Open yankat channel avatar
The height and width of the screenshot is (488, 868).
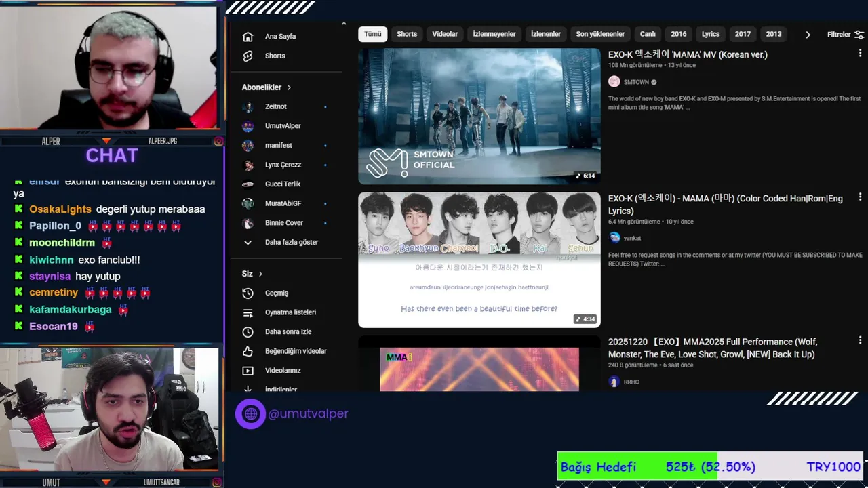click(x=614, y=238)
